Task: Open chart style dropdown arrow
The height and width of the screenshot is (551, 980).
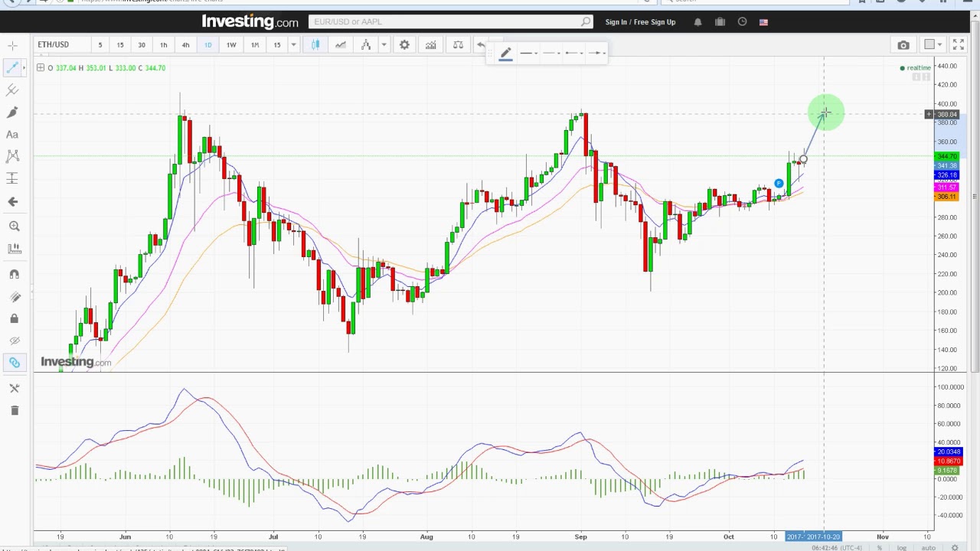Action: (x=384, y=45)
